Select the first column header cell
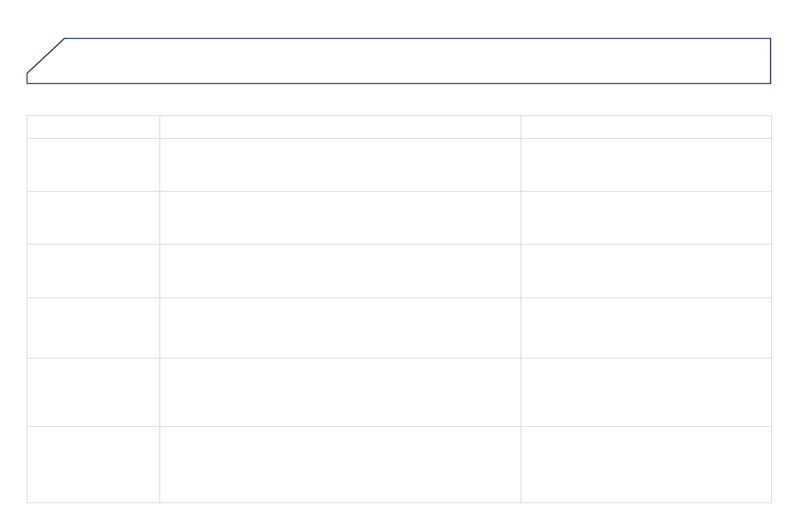The image size is (798, 532). [x=93, y=127]
